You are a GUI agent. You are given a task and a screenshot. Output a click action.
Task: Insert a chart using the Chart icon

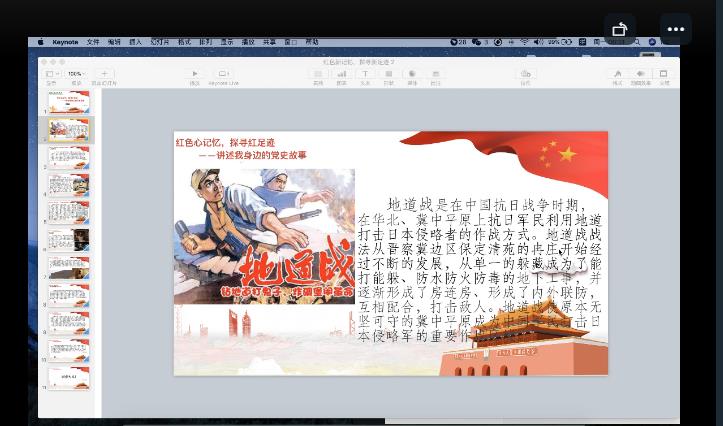pos(342,74)
